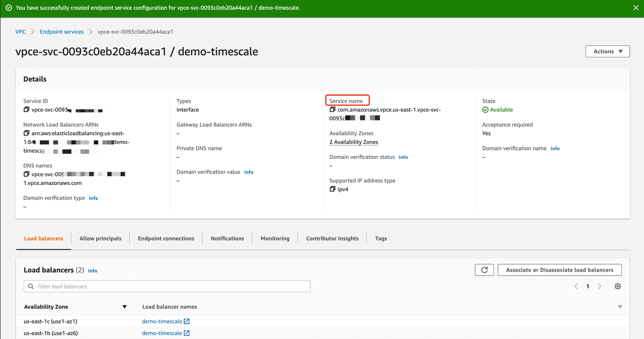The image size is (644, 339).
Task: Copy the Service name value
Action: click(x=332, y=109)
